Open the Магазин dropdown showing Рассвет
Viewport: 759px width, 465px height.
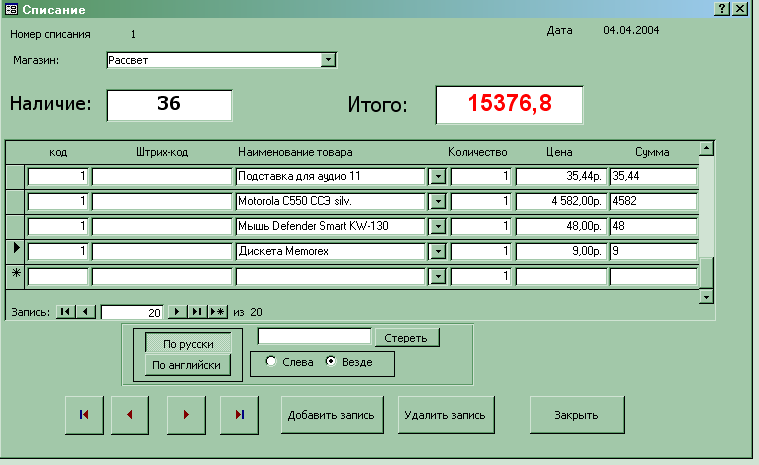pyautogui.click(x=328, y=60)
